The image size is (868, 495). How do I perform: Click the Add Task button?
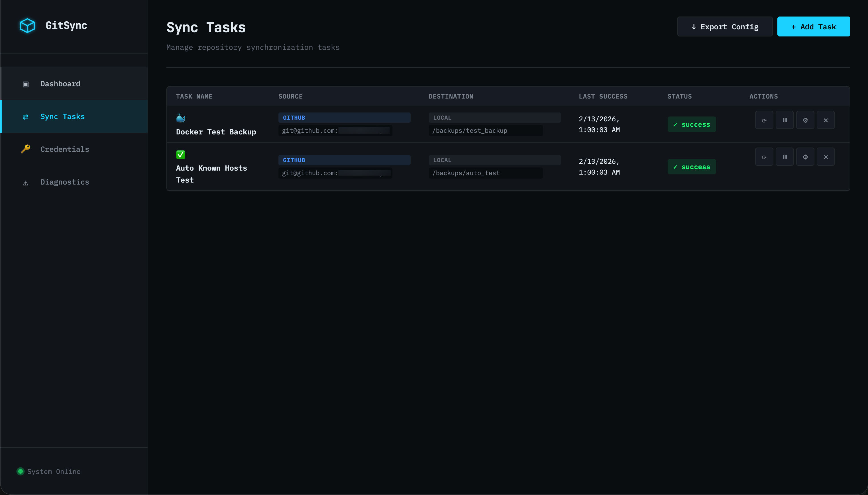pyautogui.click(x=814, y=26)
